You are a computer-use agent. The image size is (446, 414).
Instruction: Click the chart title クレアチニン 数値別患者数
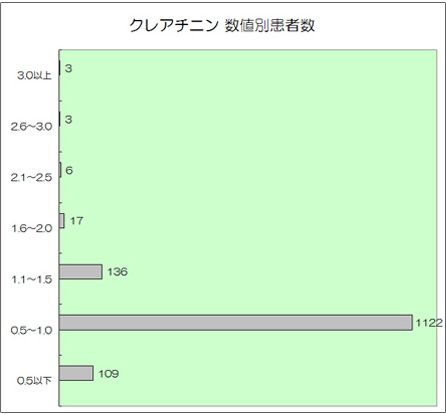(x=222, y=26)
